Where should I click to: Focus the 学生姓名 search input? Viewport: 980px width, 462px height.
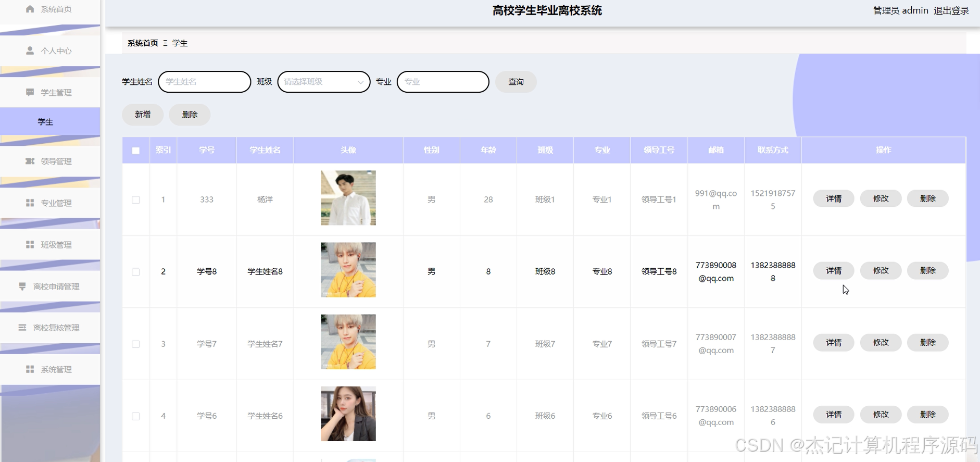coord(204,82)
